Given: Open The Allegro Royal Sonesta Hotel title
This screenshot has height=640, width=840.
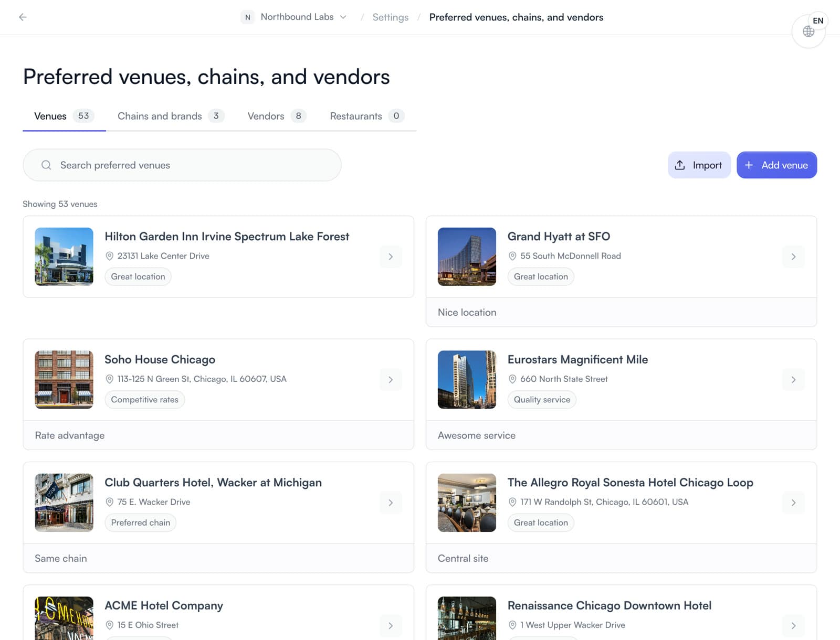Looking at the screenshot, I should pyautogui.click(x=630, y=483).
